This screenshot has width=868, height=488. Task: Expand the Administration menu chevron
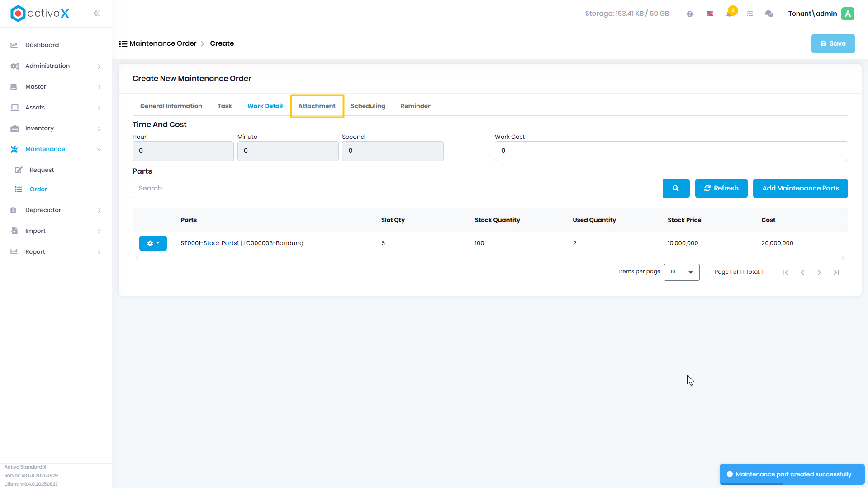click(x=99, y=66)
